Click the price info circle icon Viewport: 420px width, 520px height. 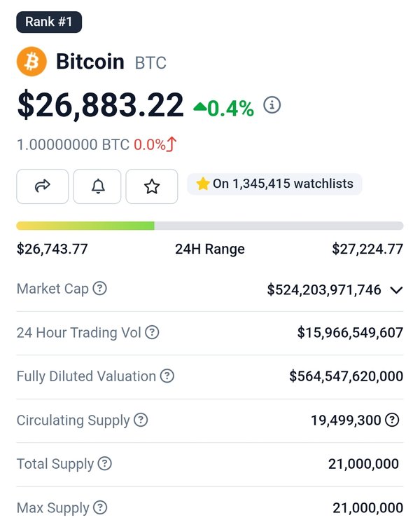tap(272, 105)
